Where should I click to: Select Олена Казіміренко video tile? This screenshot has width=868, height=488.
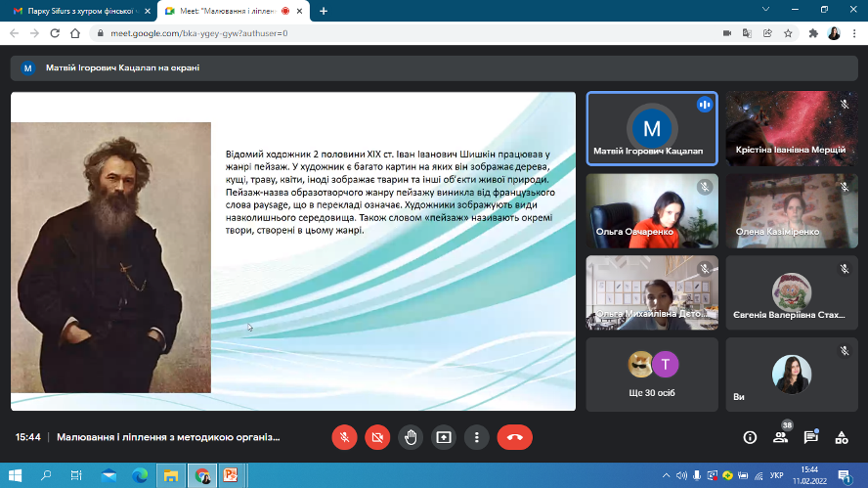pyautogui.click(x=792, y=210)
